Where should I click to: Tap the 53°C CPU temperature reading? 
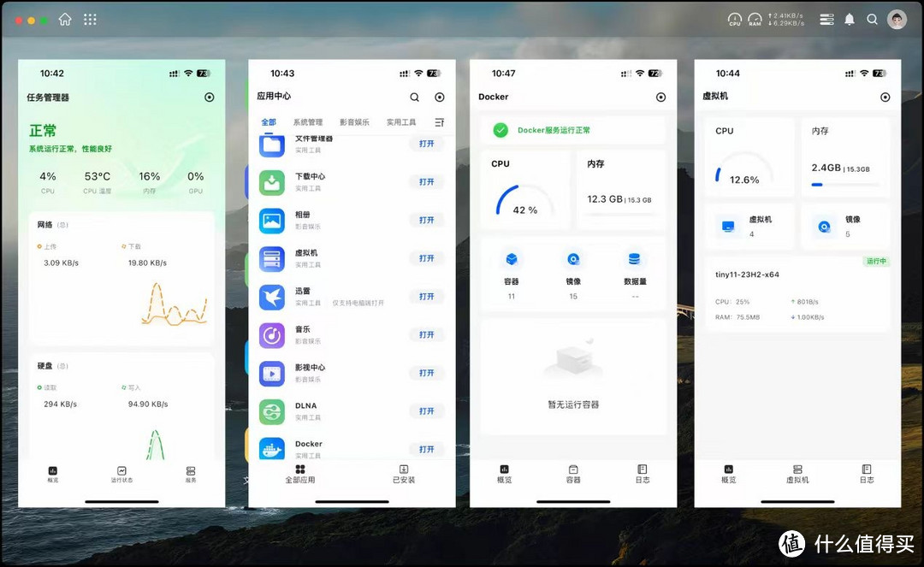pyautogui.click(x=98, y=176)
